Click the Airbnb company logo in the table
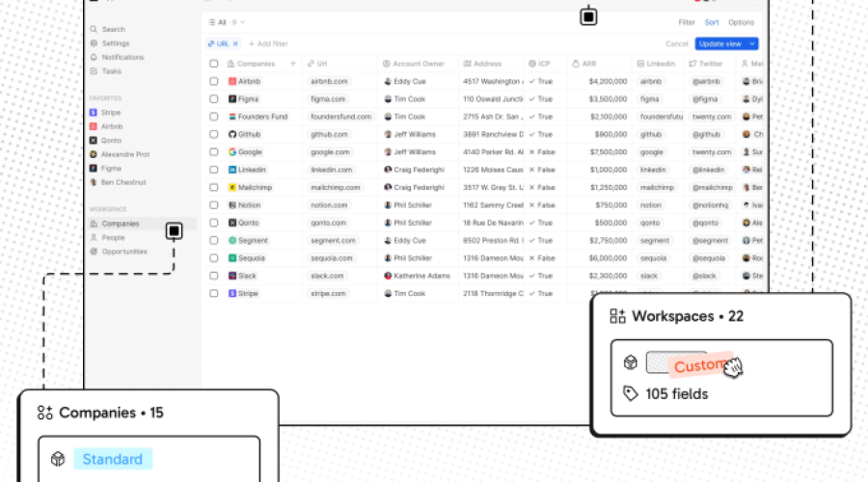The height and width of the screenshot is (482, 868). pyautogui.click(x=232, y=81)
